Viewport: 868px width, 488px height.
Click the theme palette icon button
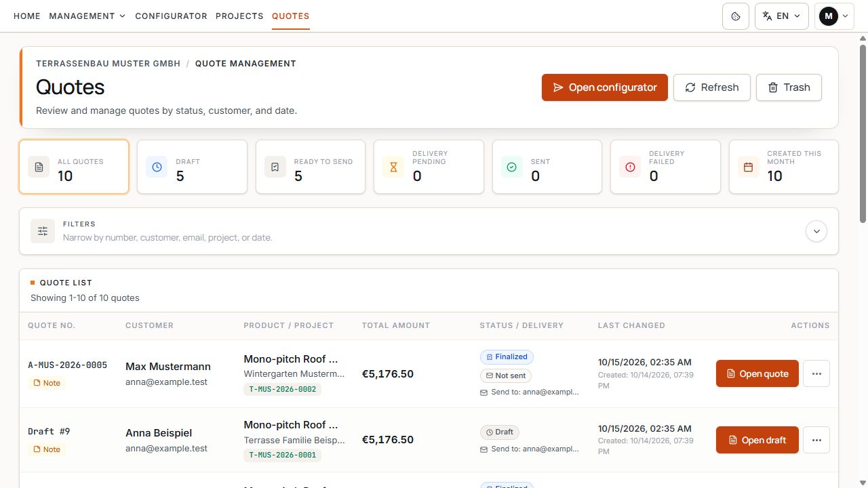coord(736,16)
